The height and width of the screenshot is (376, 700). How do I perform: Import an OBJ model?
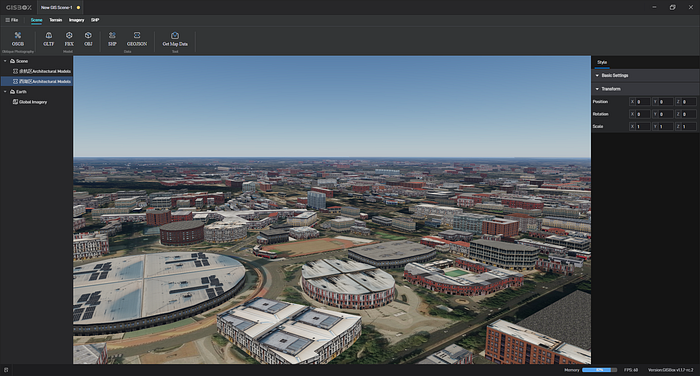point(88,39)
